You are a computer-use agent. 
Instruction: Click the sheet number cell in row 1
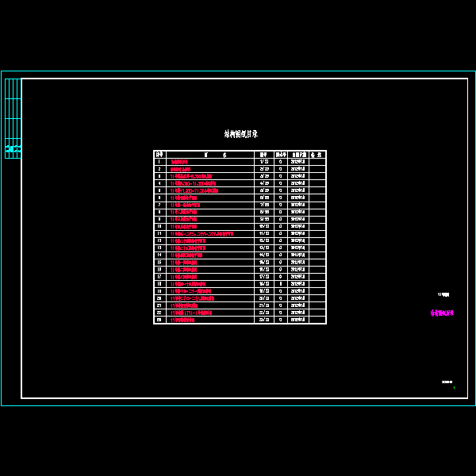(x=263, y=162)
